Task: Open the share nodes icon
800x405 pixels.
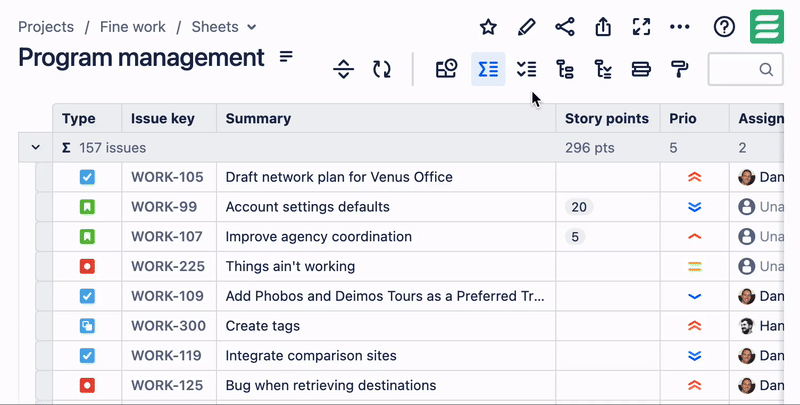Action: (565, 27)
